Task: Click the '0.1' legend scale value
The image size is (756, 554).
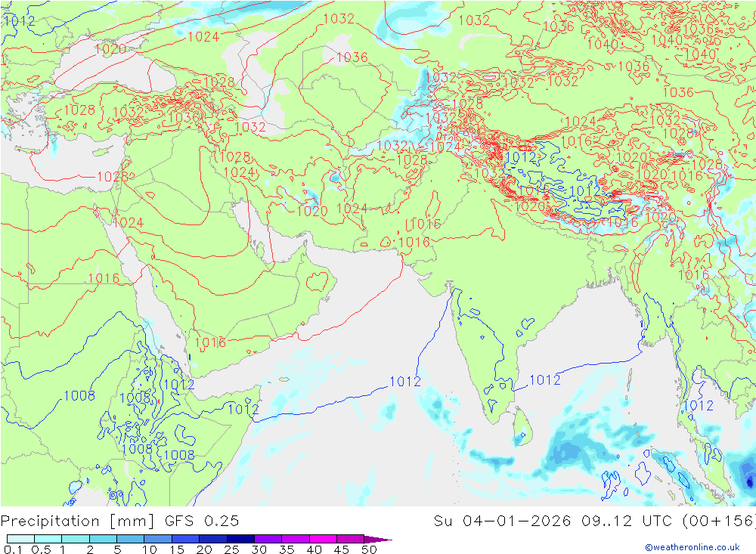Action: (13, 549)
